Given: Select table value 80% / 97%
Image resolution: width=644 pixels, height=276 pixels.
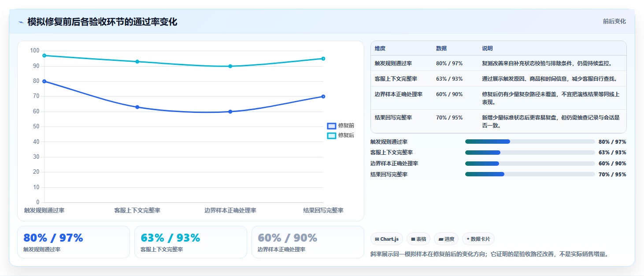Looking at the screenshot, I should pyautogui.click(x=449, y=63).
